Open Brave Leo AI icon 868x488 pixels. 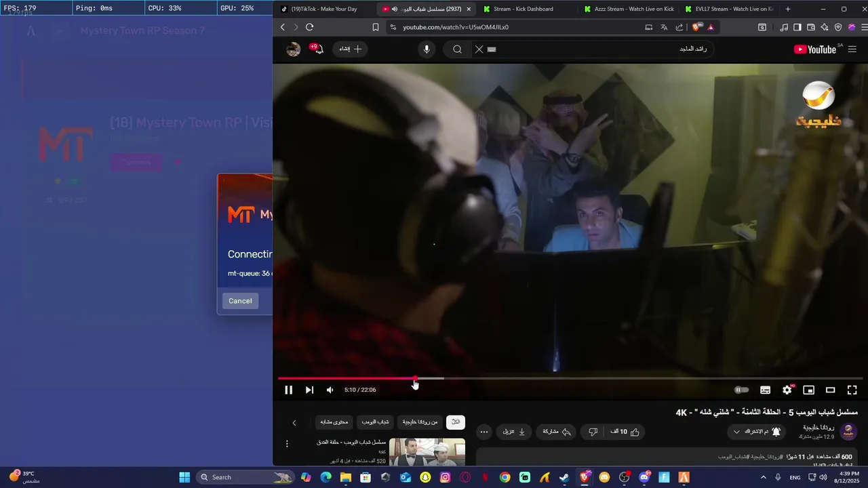click(825, 27)
